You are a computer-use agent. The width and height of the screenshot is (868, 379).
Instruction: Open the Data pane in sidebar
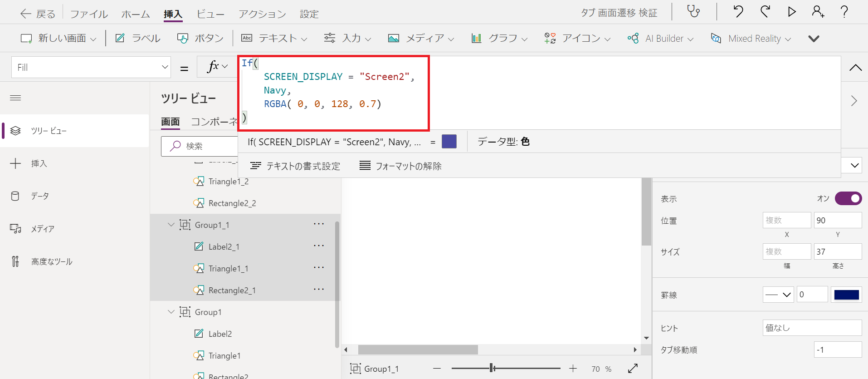39,196
